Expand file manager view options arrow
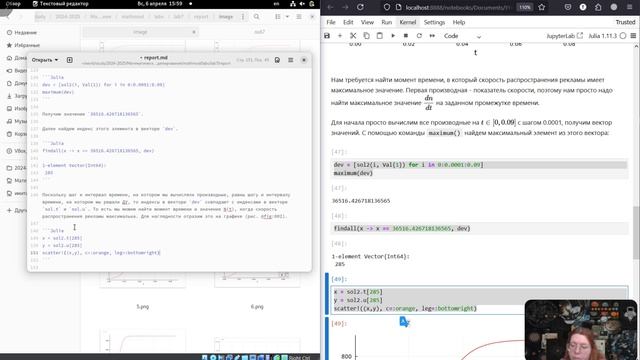Image resolution: width=640 pixels, height=360 pixels. pos(287,17)
